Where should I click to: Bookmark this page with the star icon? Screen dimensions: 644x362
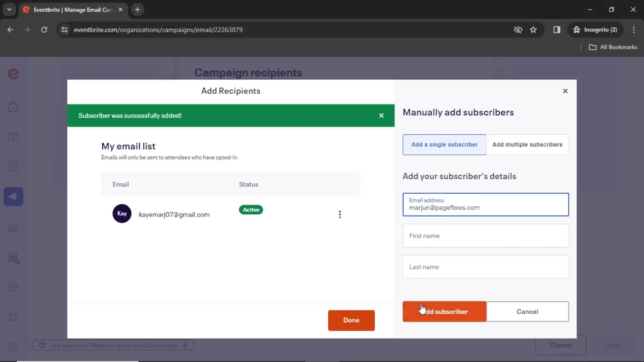pos(533,30)
